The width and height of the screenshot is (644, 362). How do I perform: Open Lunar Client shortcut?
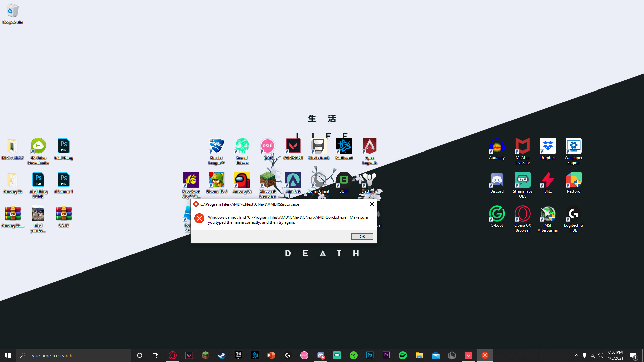tap(318, 183)
